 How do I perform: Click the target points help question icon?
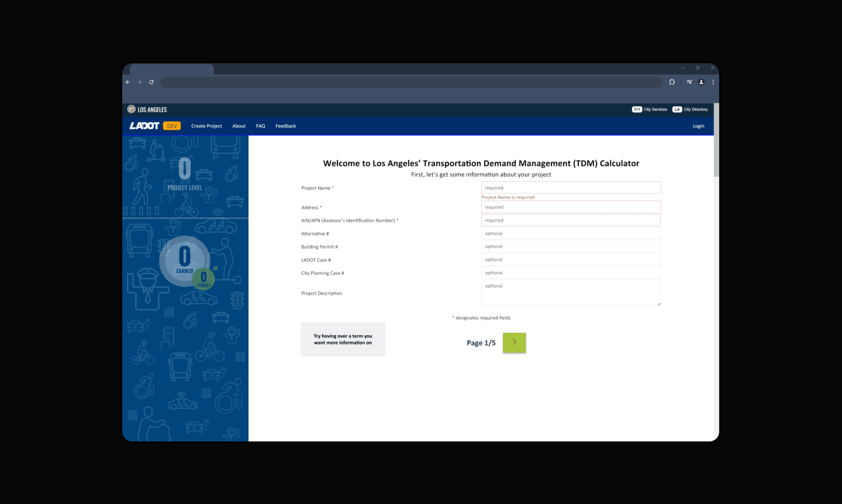[215, 268]
